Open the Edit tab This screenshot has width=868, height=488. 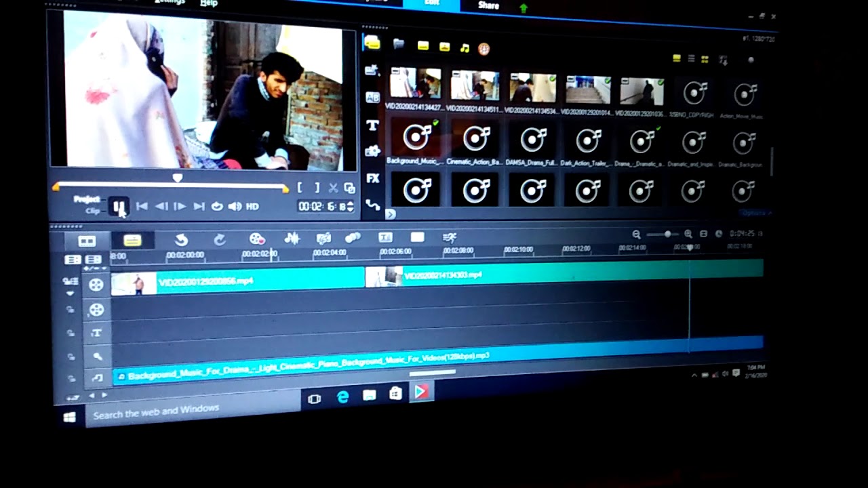(431, 4)
